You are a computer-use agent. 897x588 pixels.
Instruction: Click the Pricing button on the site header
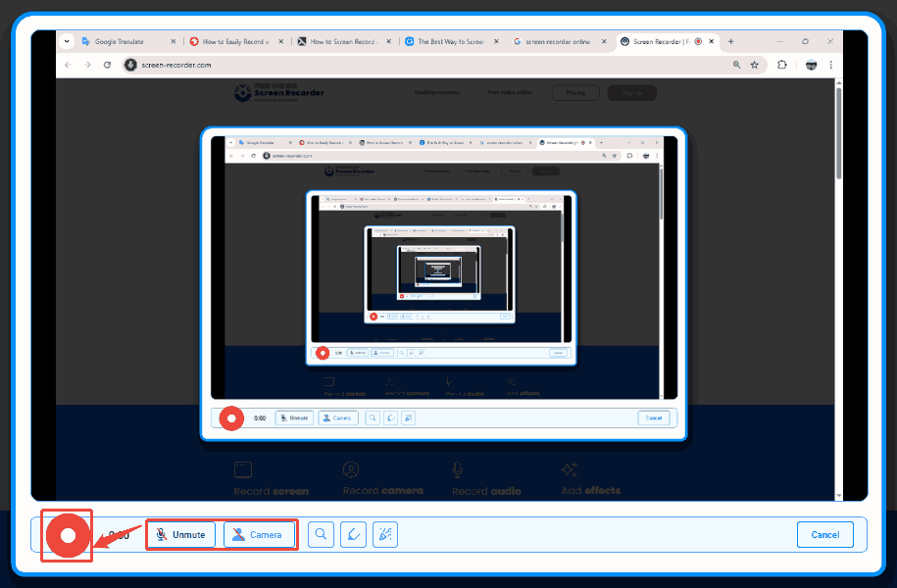pos(575,92)
